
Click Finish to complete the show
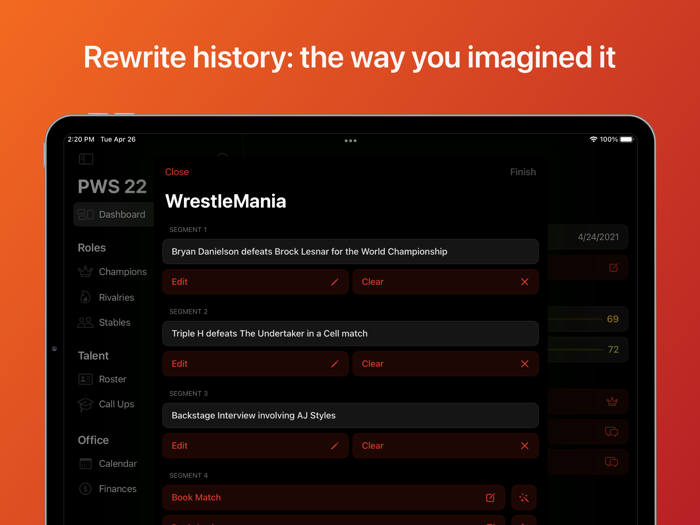523,172
